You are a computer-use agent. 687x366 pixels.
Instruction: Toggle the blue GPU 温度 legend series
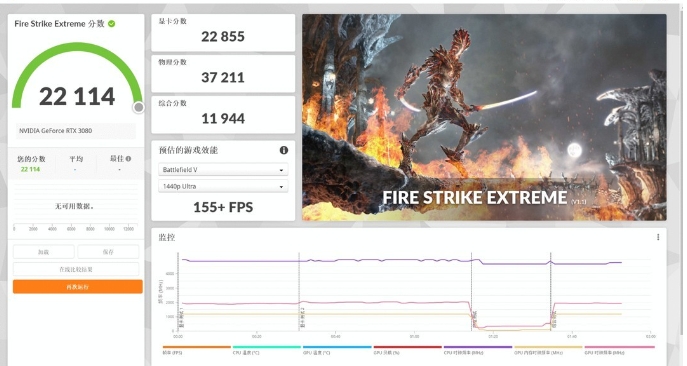pyautogui.click(x=337, y=350)
